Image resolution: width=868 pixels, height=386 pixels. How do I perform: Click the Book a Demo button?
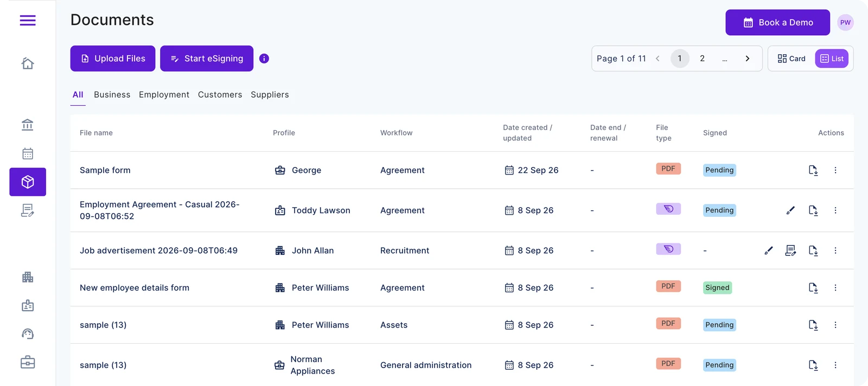point(778,22)
